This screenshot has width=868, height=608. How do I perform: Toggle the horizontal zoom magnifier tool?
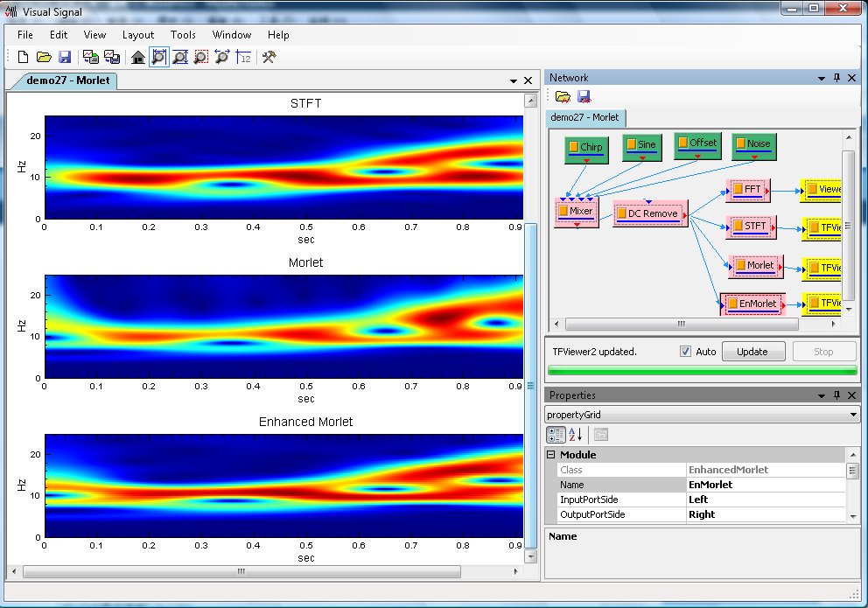[159, 57]
